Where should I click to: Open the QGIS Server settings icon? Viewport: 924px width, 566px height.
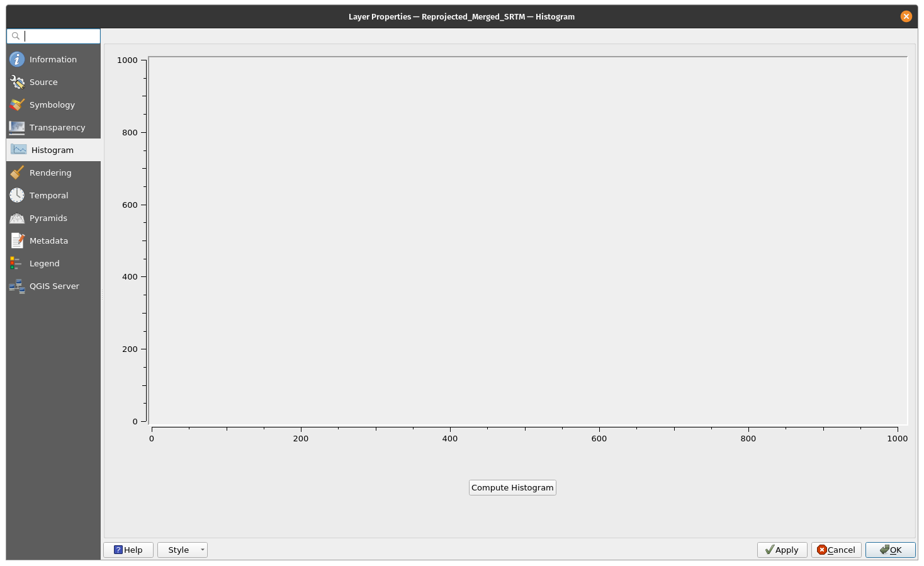point(16,286)
